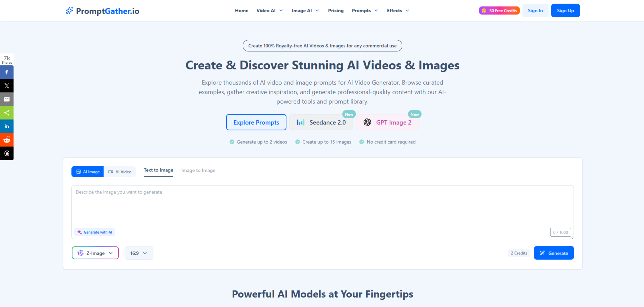Click the main Create & Discover heading
The width and height of the screenshot is (644, 307).
tap(322, 65)
